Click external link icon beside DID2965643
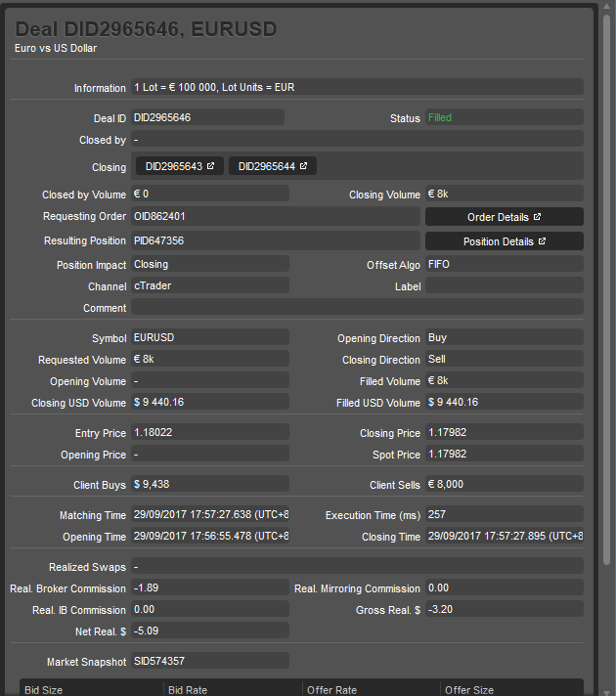616x696 pixels. pyautogui.click(x=211, y=165)
